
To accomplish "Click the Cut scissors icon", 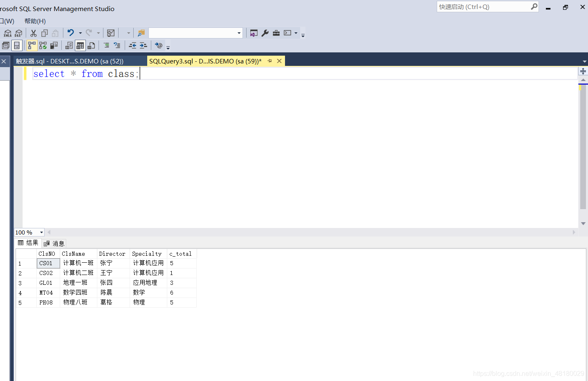I will (34, 33).
